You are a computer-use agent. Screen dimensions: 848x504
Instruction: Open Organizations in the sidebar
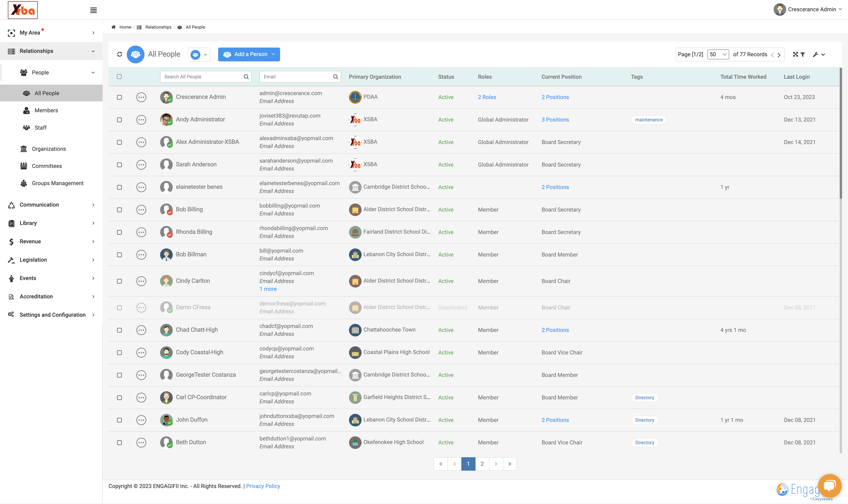pyautogui.click(x=49, y=149)
